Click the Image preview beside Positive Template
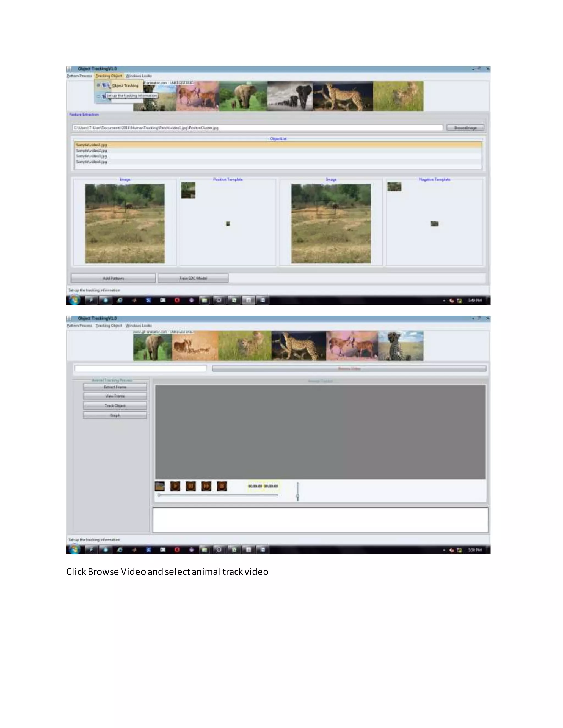The width and height of the screenshot is (563, 728). pyautogui.click(x=125, y=223)
